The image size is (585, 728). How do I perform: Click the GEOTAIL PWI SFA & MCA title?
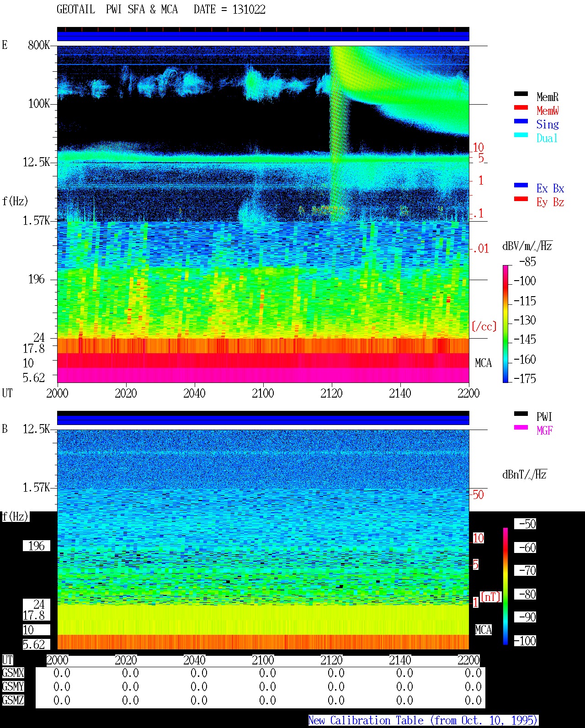pos(117,10)
